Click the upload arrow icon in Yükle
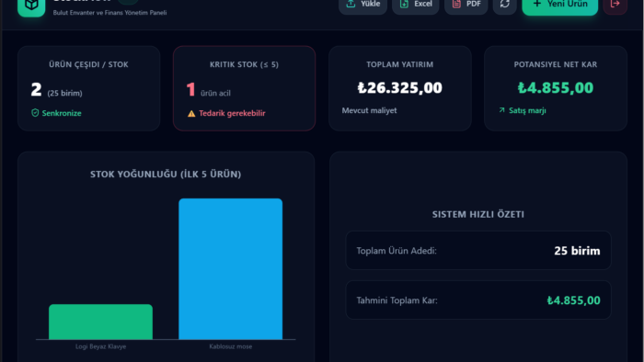This screenshot has width=644, height=362. coord(351,4)
